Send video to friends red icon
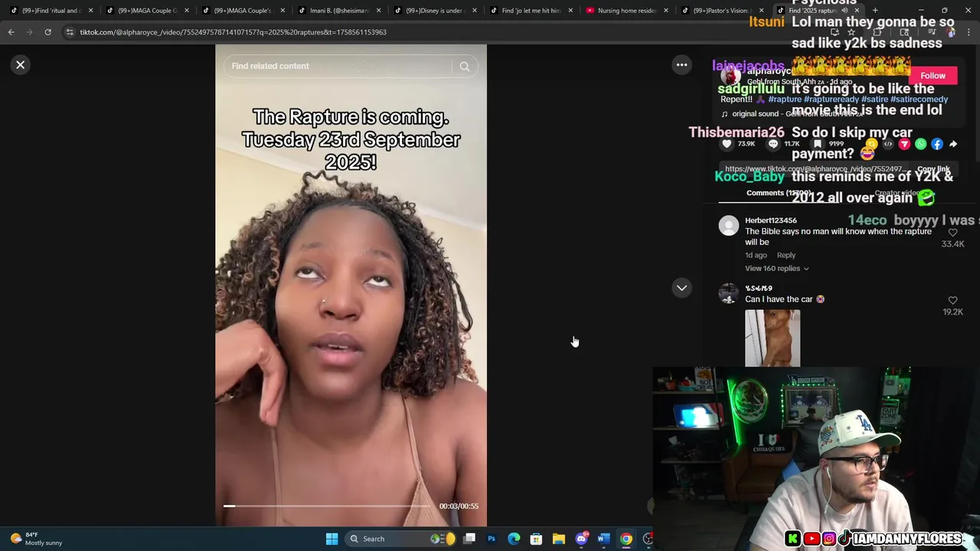Viewport: 980px width, 551px height. 904,144
